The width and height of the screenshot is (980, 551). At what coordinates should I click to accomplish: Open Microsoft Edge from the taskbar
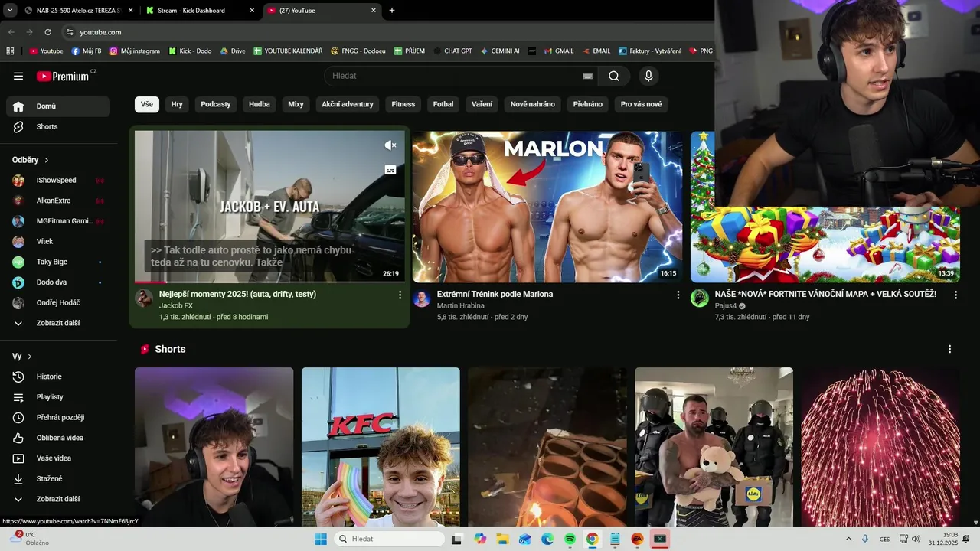point(547,539)
